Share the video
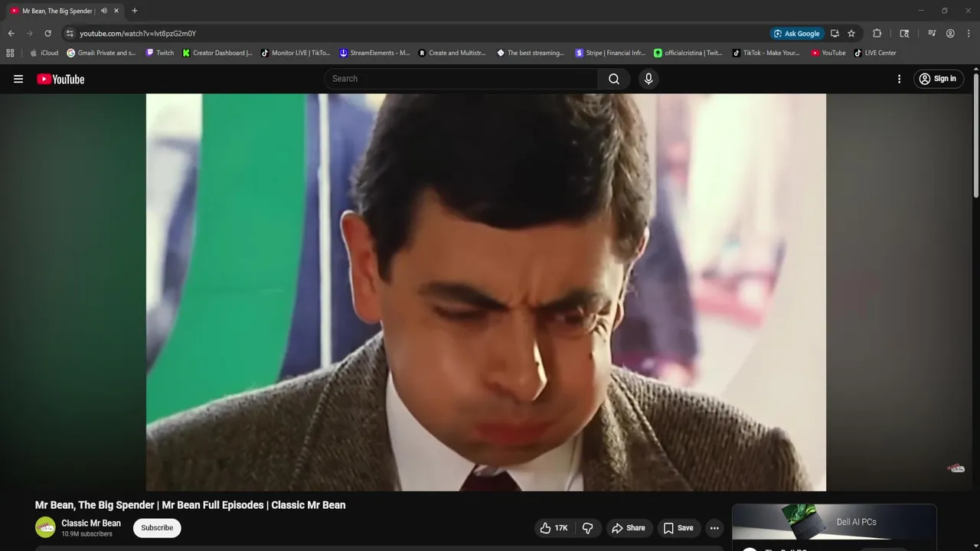Screen dimensions: 980x551 click(x=629, y=528)
